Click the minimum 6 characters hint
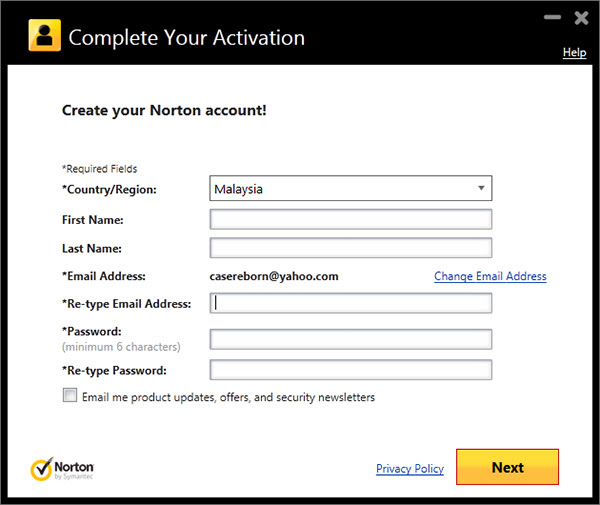600x505 pixels. pos(121,347)
